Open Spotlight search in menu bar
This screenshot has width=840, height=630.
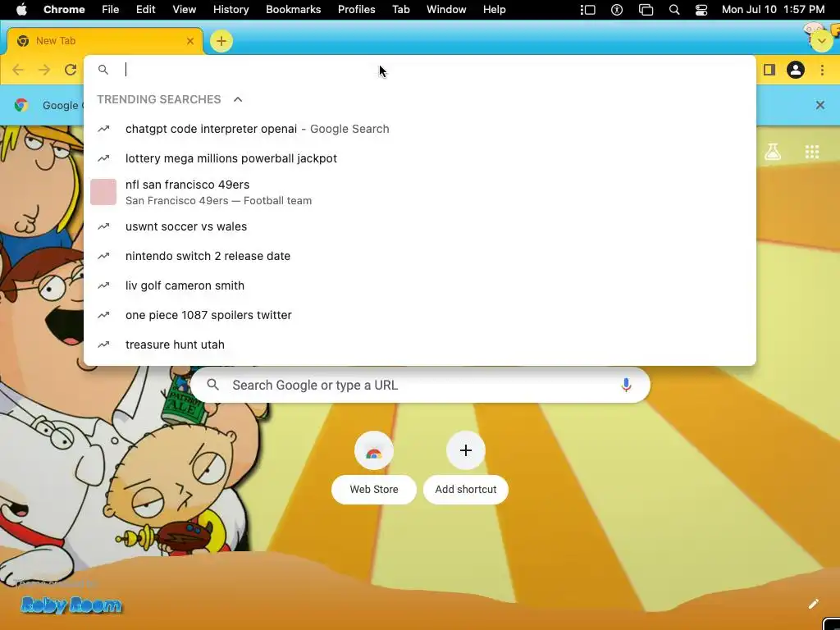tap(674, 10)
